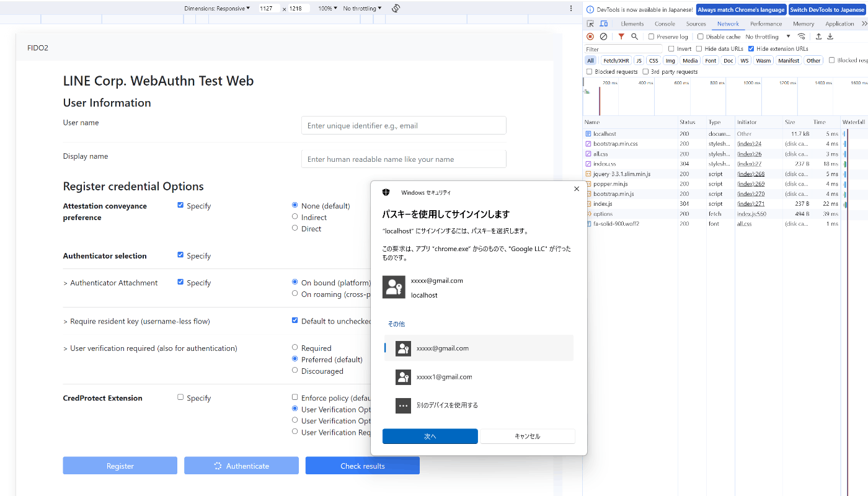
Task: Open the device toolbar three-dot menu
Action: point(571,9)
